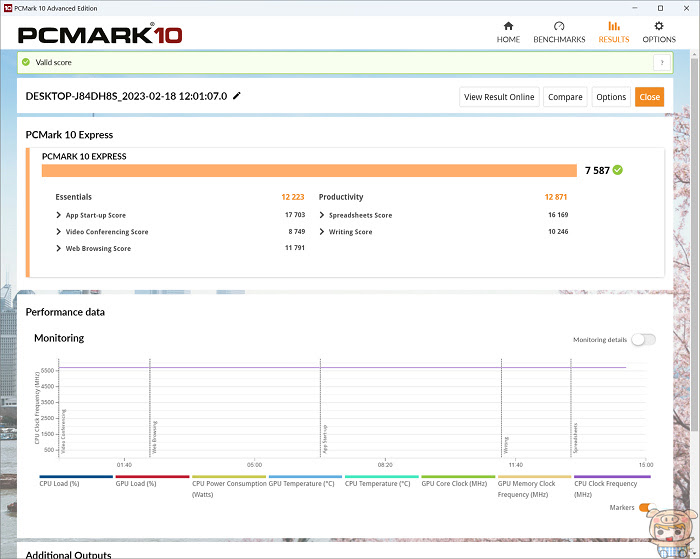Open the valid score help question mark

(x=662, y=63)
